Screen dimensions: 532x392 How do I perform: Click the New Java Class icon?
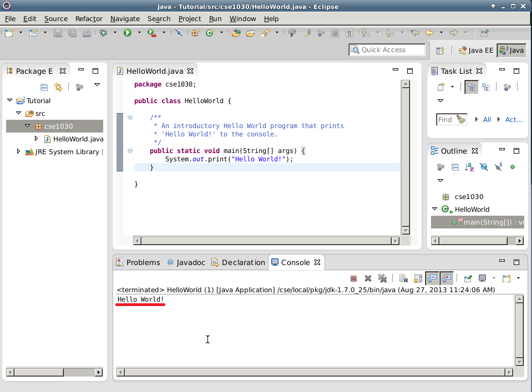(210, 33)
